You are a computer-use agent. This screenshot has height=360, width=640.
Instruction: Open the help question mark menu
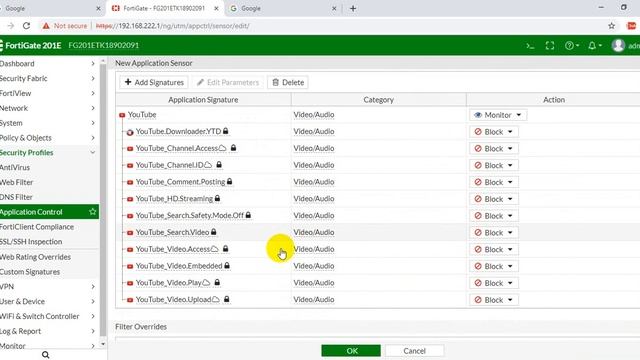[x=572, y=46]
